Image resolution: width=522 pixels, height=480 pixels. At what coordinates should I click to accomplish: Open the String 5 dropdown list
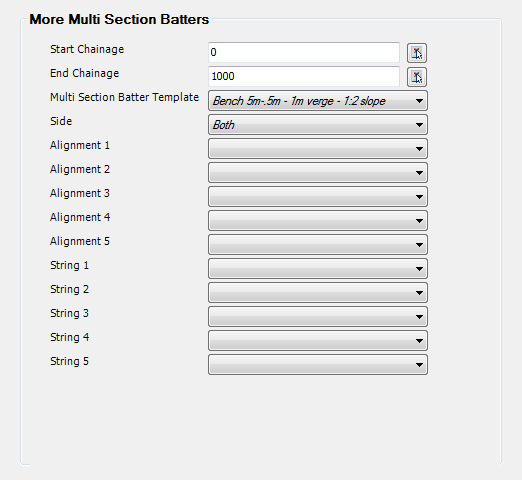tap(318, 365)
